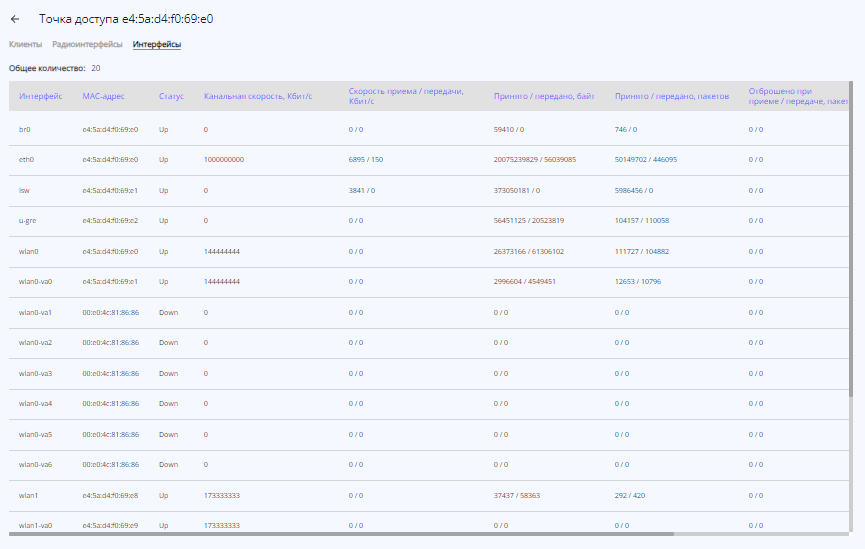Select the br0 interface row
This screenshot has height=549, width=865.
(25, 129)
